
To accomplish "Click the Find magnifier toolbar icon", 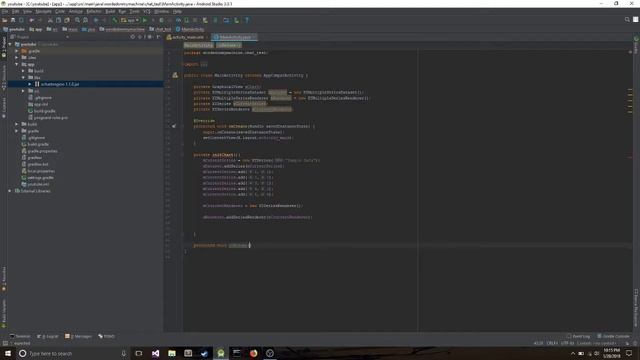I will click(77, 20).
